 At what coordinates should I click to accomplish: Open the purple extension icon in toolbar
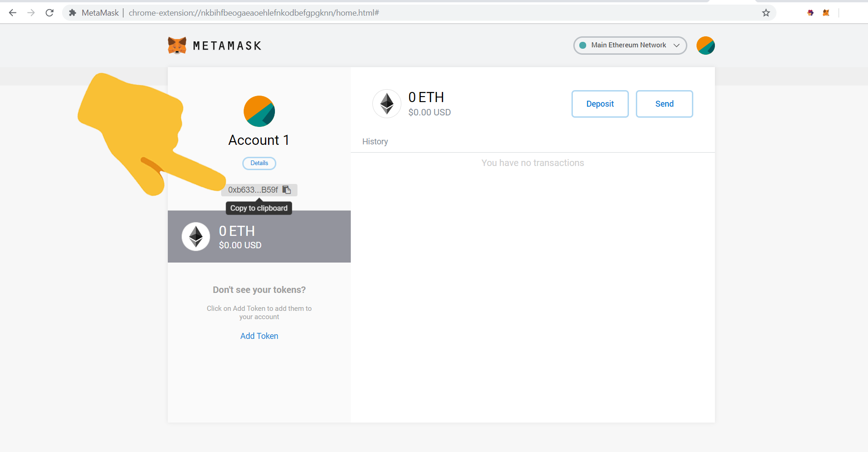[x=811, y=13]
